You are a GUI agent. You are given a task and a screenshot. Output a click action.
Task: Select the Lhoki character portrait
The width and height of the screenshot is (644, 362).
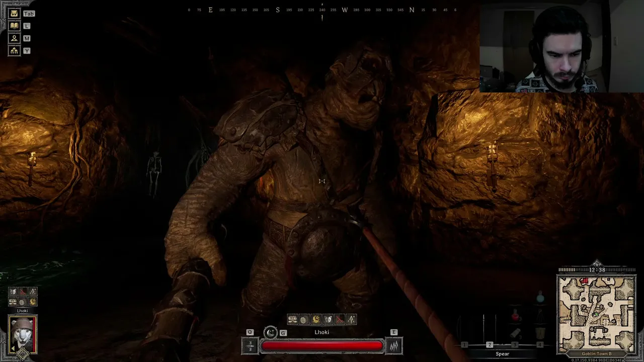pyautogui.click(x=23, y=334)
